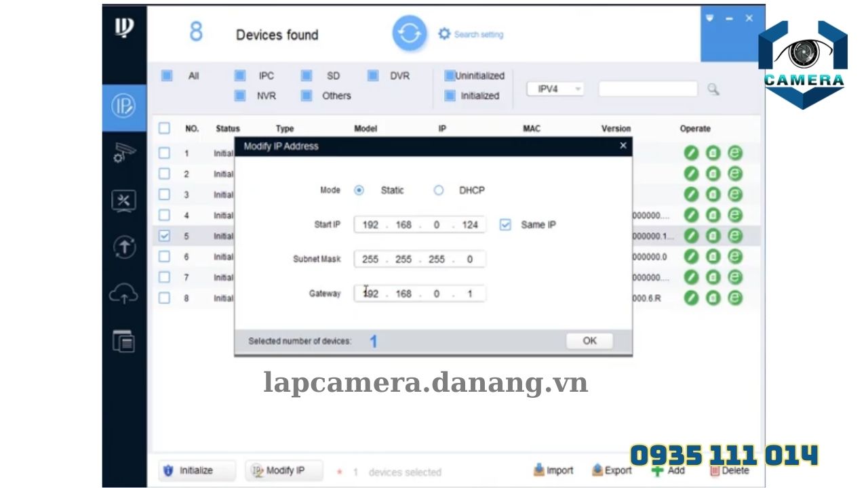Viewport: 868px width, 488px height.
Task: Open the system tools wrench sidebar icon
Action: [x=123, y=201]
